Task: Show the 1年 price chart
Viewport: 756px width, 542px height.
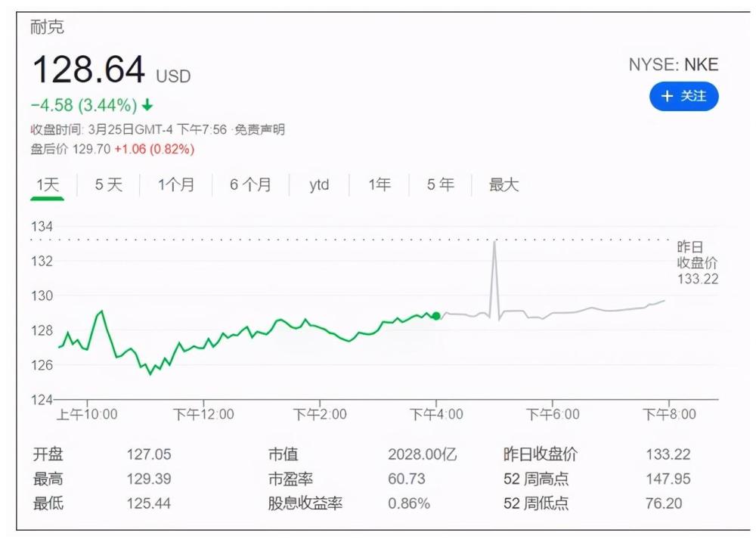Action: coord(380,184)
